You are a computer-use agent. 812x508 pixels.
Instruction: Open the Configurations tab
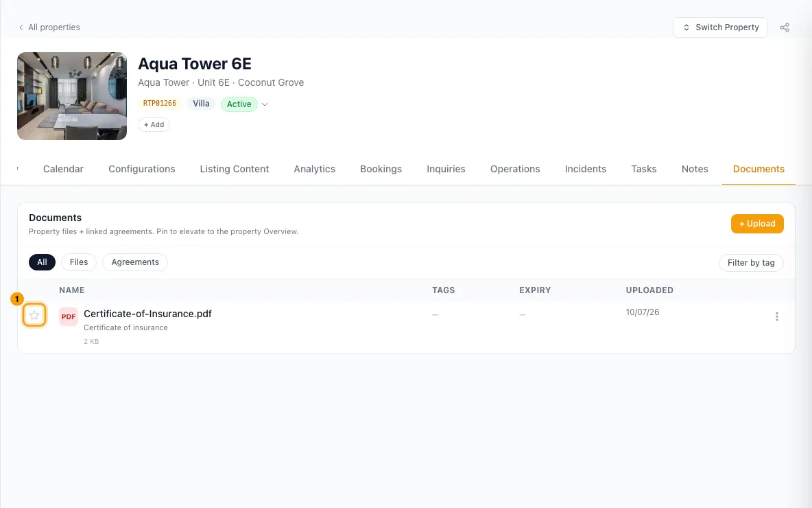[x=142, y=169]
